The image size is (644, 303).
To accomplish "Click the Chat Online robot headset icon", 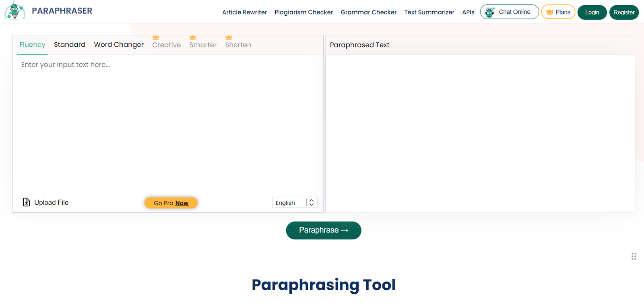I will 489,12.
